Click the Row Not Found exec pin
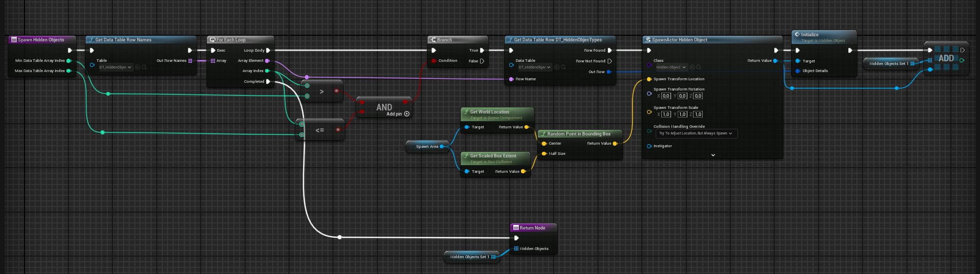The height and width of the screenshot is (274, 980). coord(610,61)
